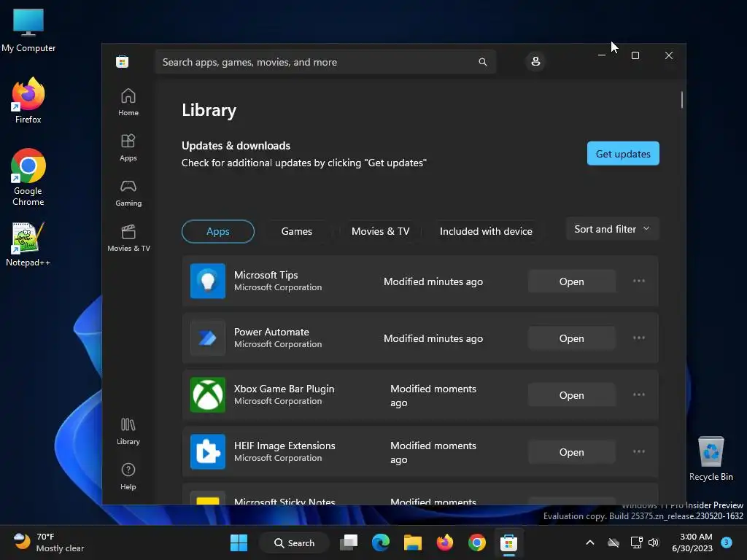Image resolution: width=747 pixels, height=560 pixels.
Task: Go to Home in Store sidebar
Action: point(128,102)
